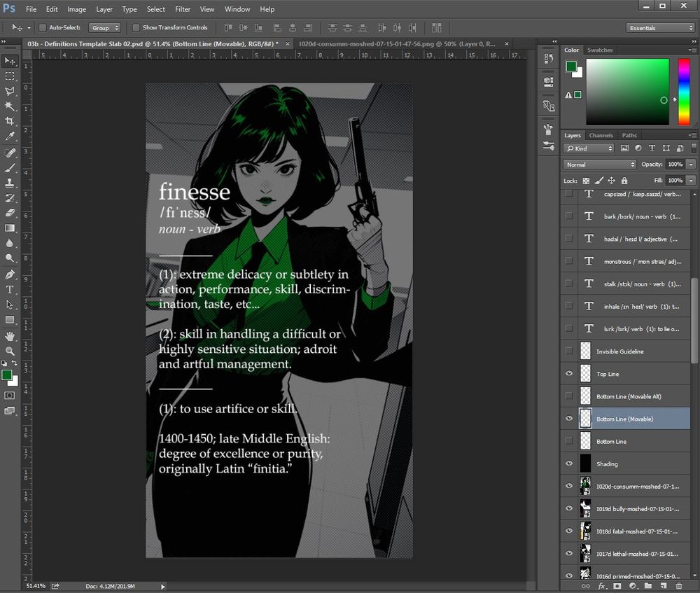Image resolution: width=700 pixels, height=593 pixels.
Task: Enable Show Transform Controls checkbox
Action: [x=136, y=28]
